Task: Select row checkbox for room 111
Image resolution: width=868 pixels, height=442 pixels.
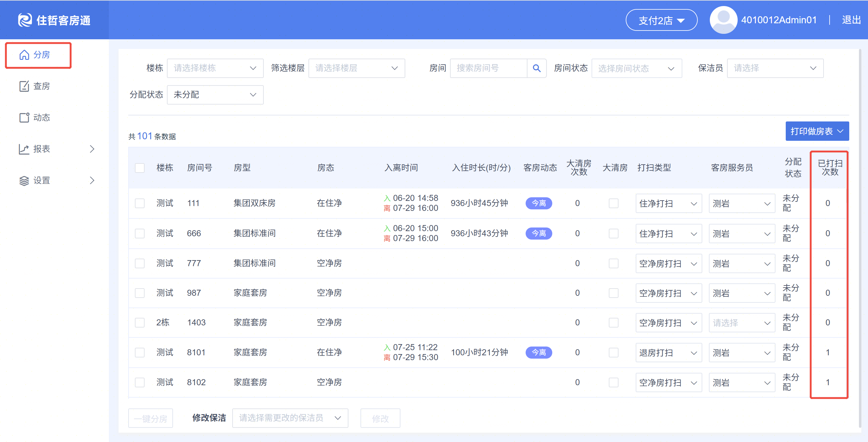Action: (x=139, y=203)
